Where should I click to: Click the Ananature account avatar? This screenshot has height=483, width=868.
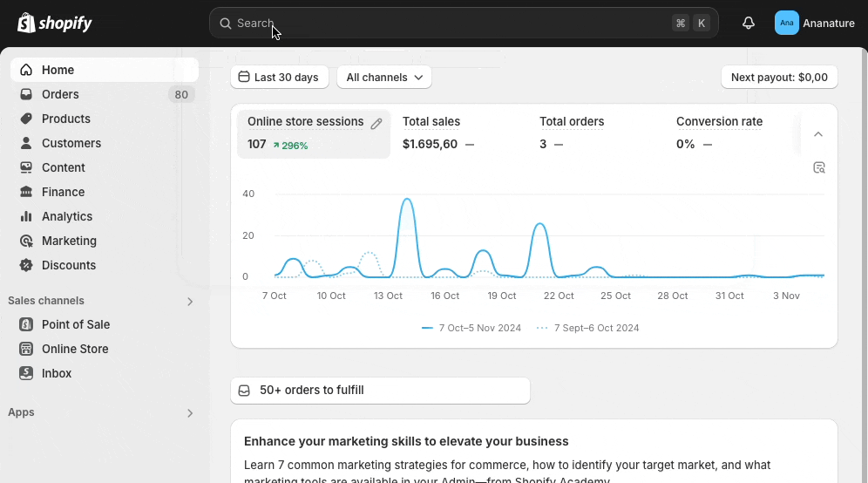[x=786, y=24]
